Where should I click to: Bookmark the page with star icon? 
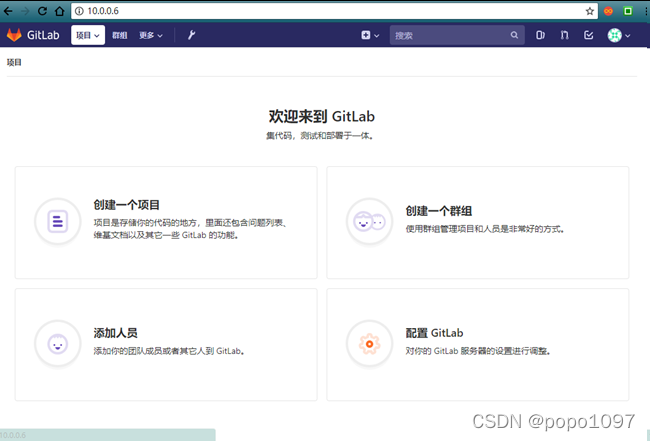click(589, 11)
